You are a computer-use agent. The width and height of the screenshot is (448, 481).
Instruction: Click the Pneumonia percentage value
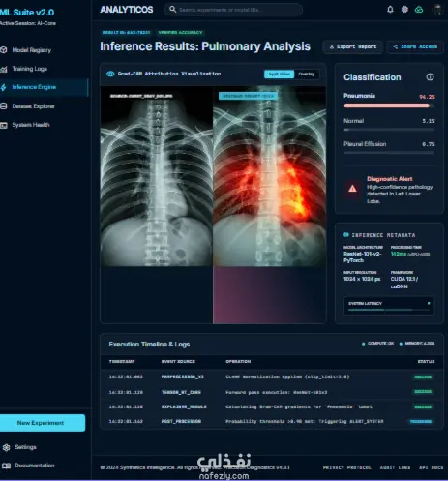point(427,97)
